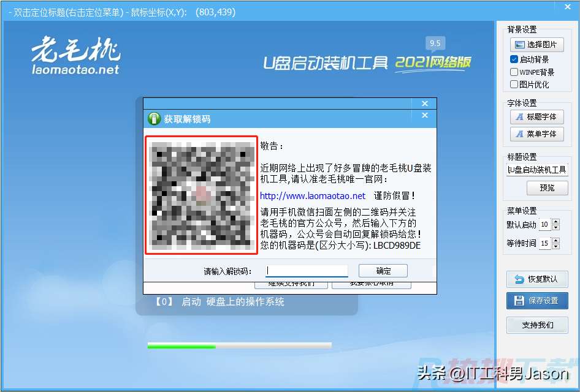Click the unlock code input field
The height and width of the screenshot is (392, 580).
coord(307,271)
